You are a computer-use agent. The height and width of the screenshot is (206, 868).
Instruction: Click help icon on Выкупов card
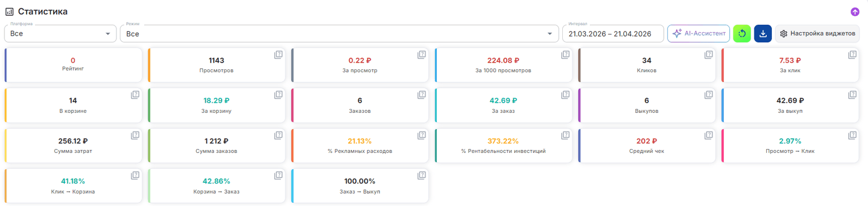click(709, 95)
